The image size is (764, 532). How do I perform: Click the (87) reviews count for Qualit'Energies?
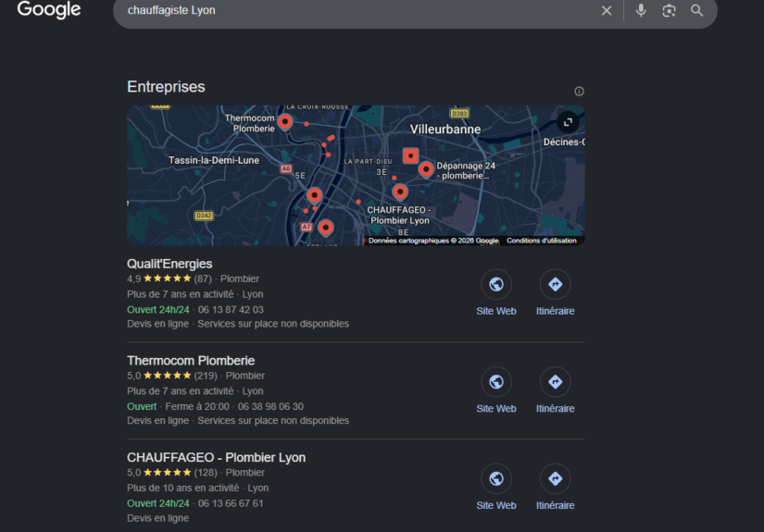coord(203,278)
